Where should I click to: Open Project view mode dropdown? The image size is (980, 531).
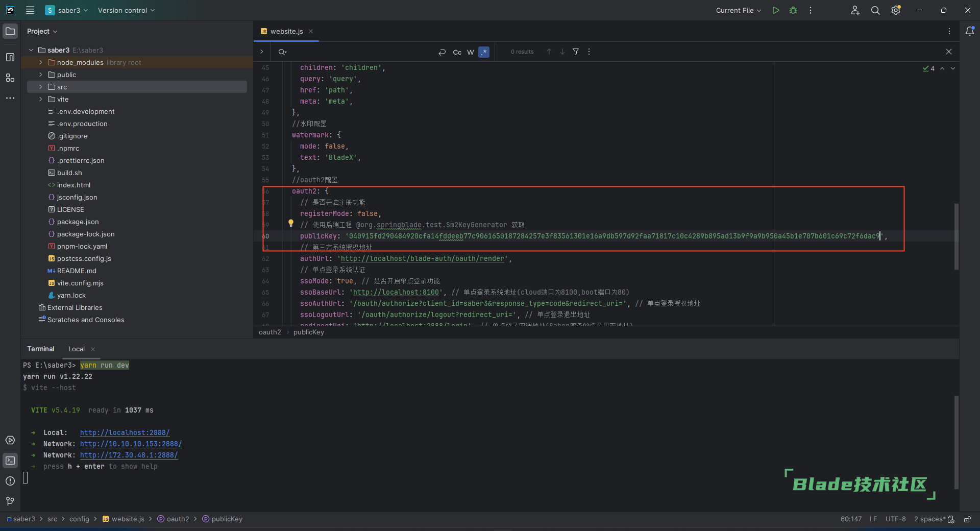pyautogui.click(x=42, y=31)
